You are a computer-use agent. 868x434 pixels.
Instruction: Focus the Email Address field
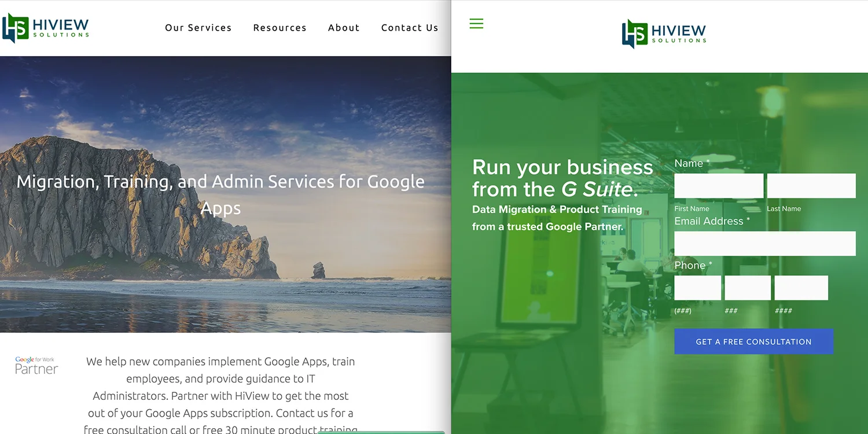(765, 244)
